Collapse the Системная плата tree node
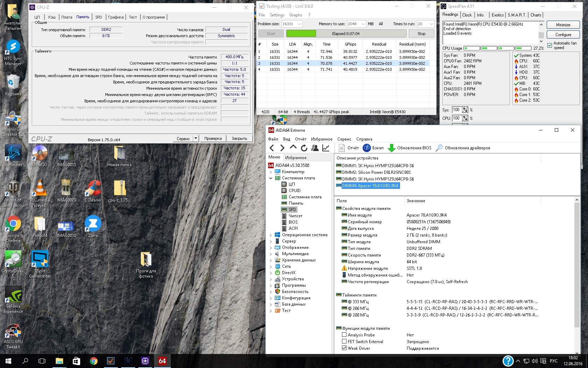This screenshot has height=368, width=588. point(271,178)
